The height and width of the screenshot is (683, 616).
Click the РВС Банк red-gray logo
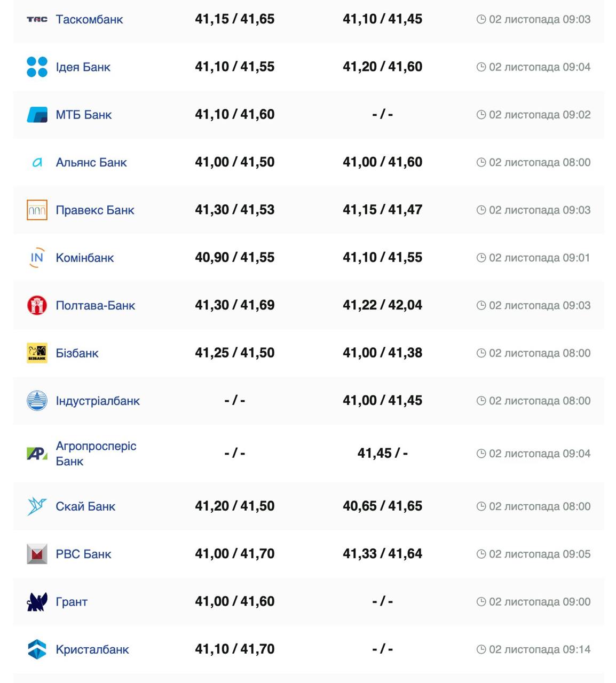pyautogui.click(x=37, y=554)
